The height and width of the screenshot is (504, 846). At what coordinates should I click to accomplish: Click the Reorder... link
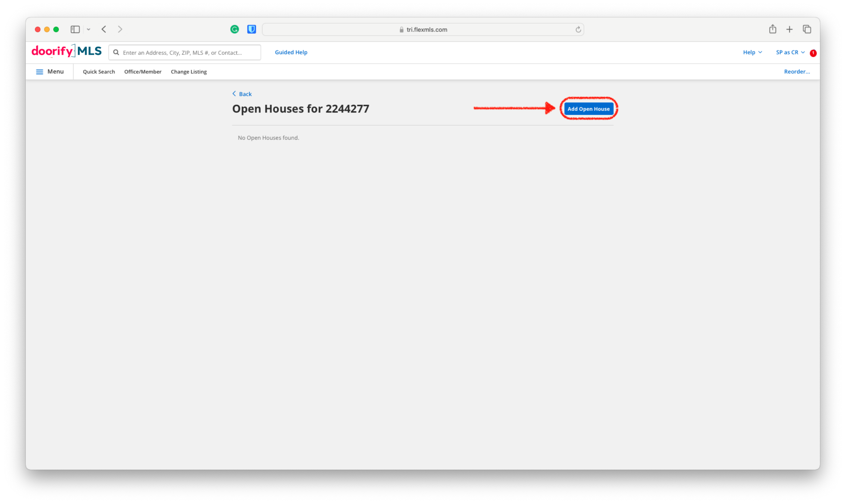797,72
